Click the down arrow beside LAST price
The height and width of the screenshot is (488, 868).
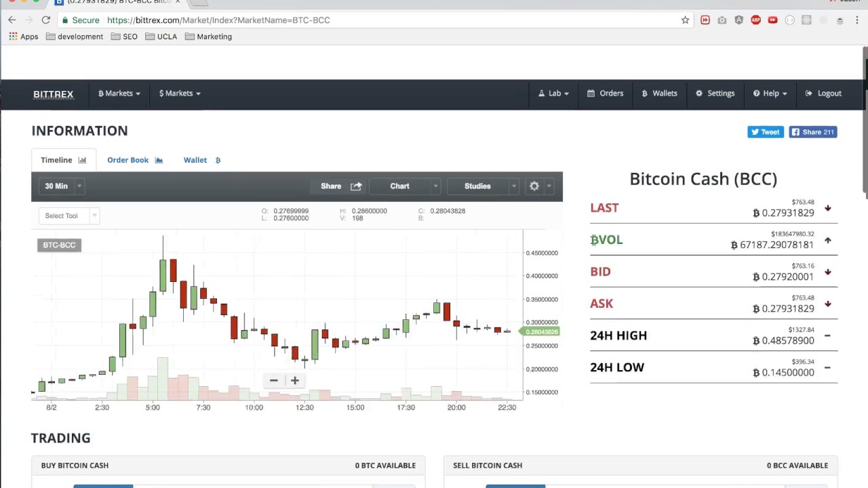click(x=827, y=208)
